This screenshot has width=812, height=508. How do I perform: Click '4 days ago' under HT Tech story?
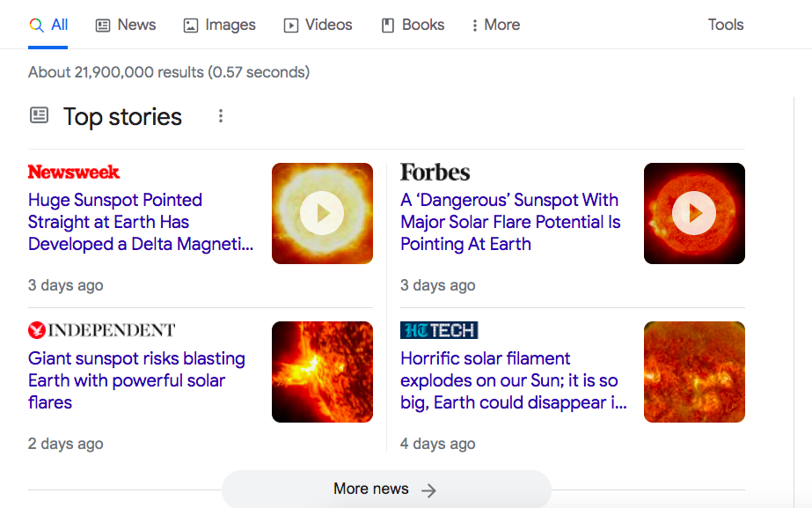(x=438, y=444)
